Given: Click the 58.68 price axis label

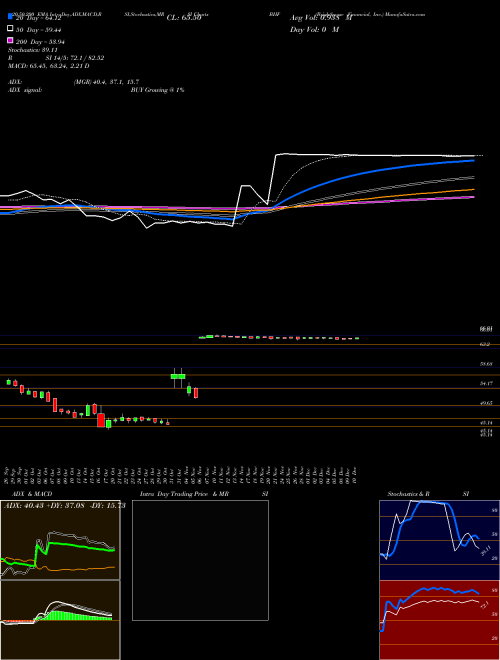Looking at the screenshot, I should pyautogui.click(x=487, y=364).
